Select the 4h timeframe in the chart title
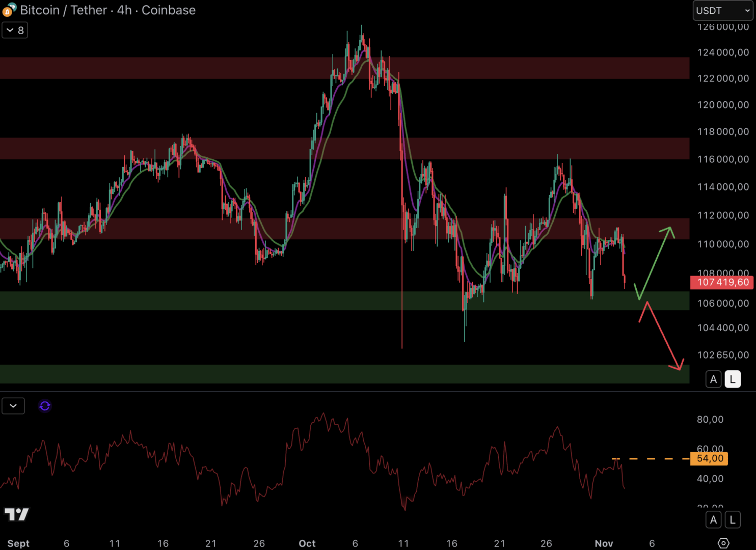 [126, 10]
